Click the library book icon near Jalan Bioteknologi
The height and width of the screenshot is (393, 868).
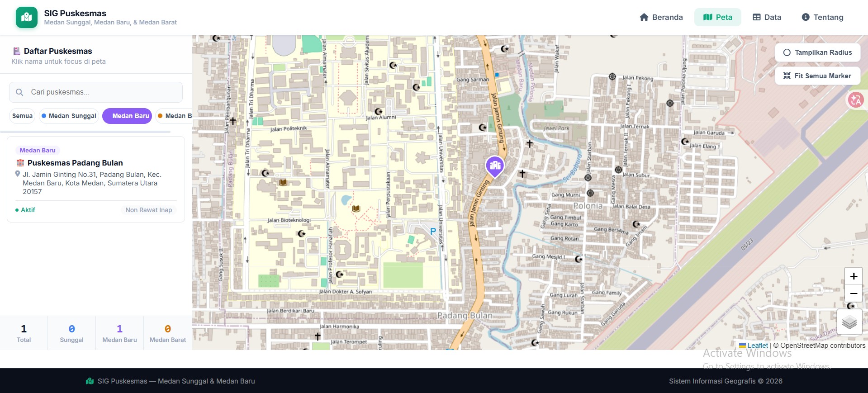(x=356, y=208)
